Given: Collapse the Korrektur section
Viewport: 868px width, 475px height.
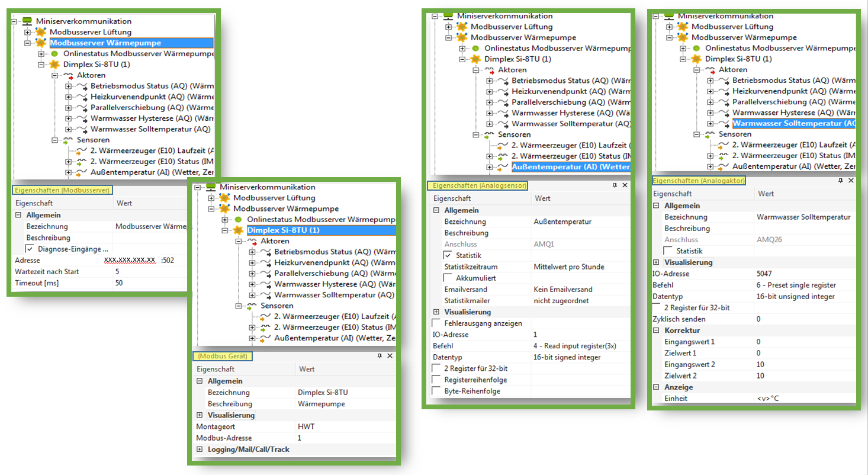Looking at the screenshot, I should click(656, 330).
